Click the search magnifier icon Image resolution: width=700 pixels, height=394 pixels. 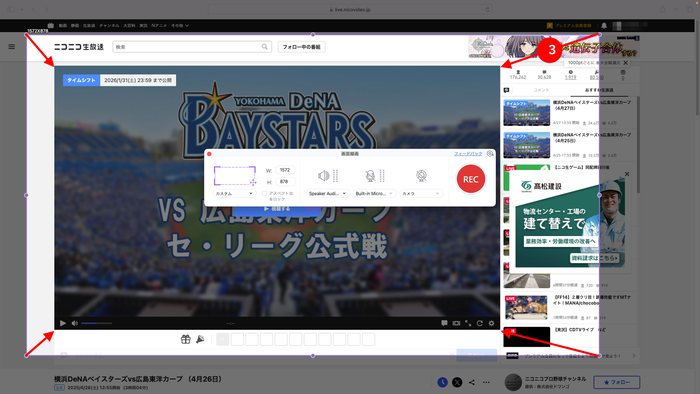(x=265, y=47)
